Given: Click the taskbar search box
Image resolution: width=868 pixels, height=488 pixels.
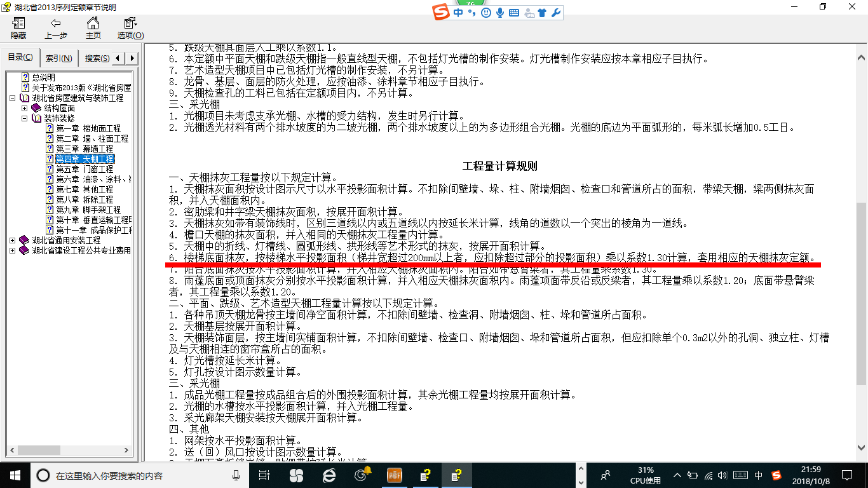Looking at the screenshot, I should click(x=140, y=475).
